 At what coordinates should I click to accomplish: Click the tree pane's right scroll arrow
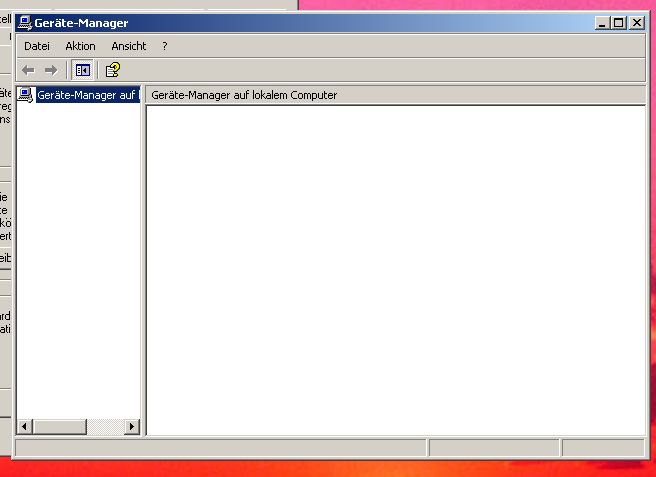[132, 427]
